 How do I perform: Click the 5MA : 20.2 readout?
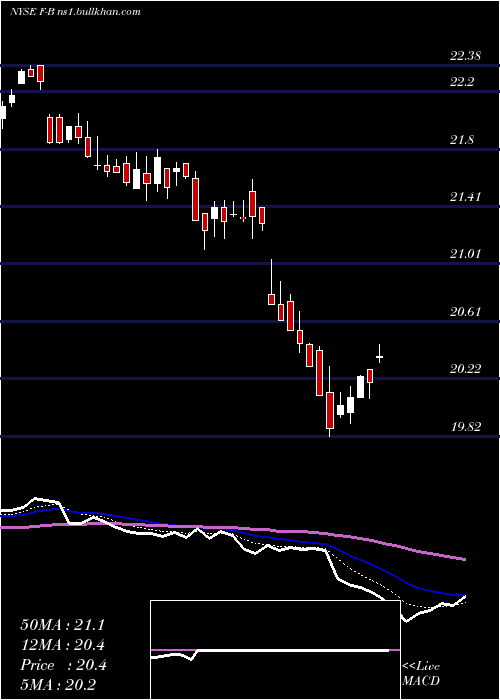coord(59,685)
